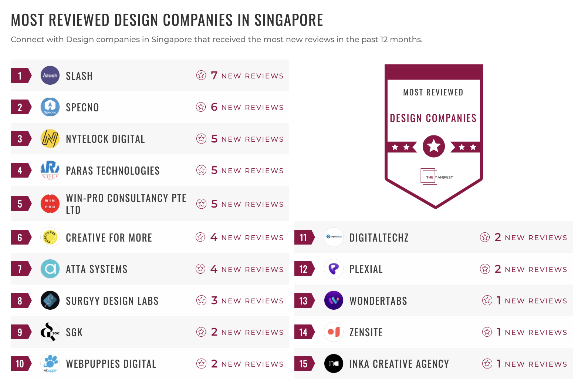Click the SGK company name

click(74, 332)
